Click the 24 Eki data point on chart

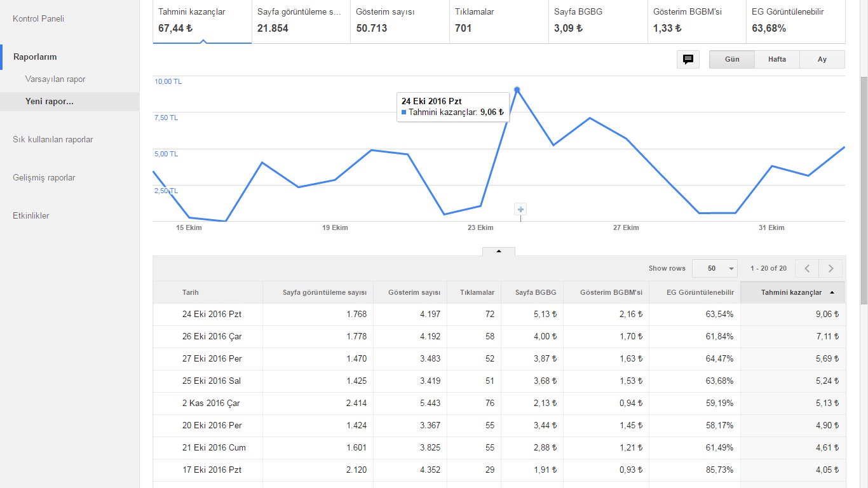point(517,90)
